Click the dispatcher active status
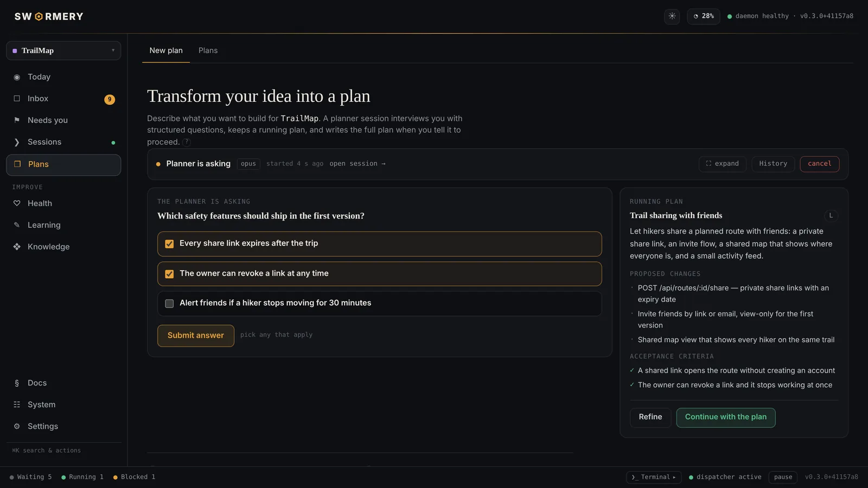The image size is (868, 488). pyautogui.click(x=725, y=477)
